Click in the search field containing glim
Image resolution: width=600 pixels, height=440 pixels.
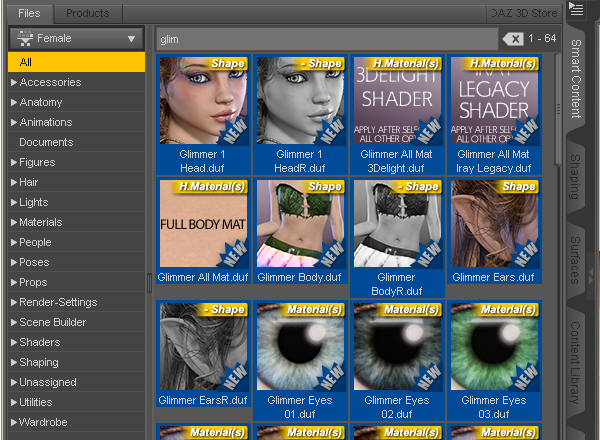(x=328, y=39)
